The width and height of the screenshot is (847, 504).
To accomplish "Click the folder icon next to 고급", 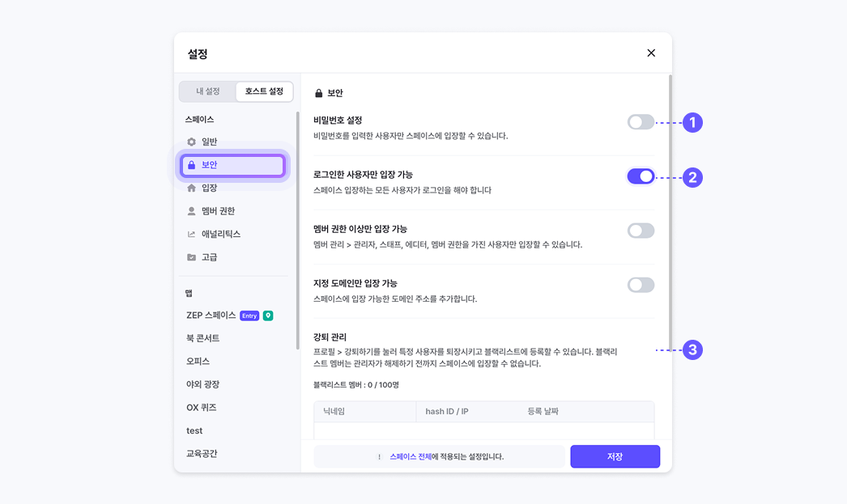I will tap(192, 257).
